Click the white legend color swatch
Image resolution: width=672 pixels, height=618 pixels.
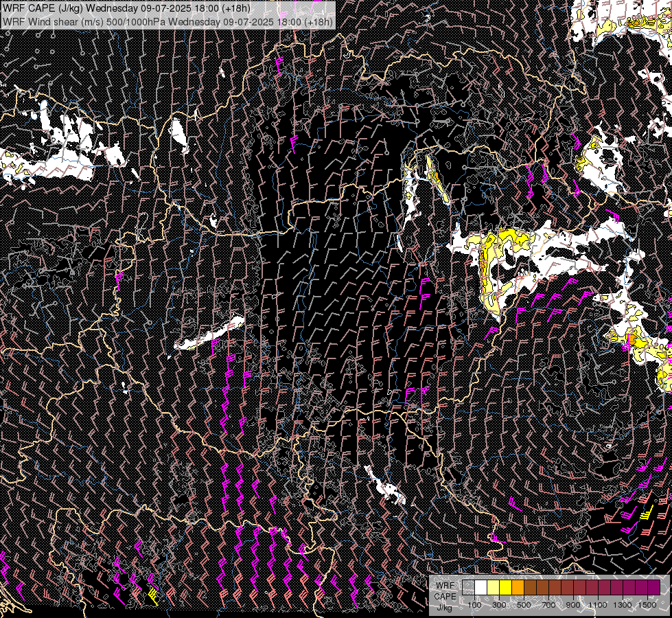[x=481, y=587]
